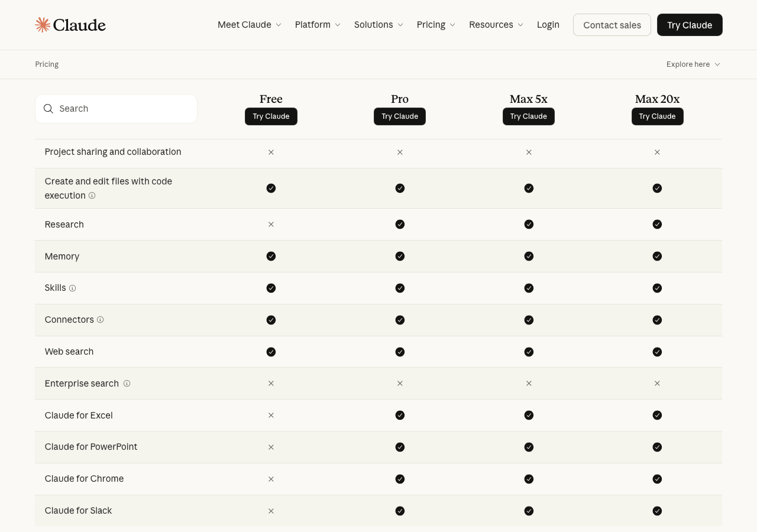Go to the Login page

[x=548, y=25]
